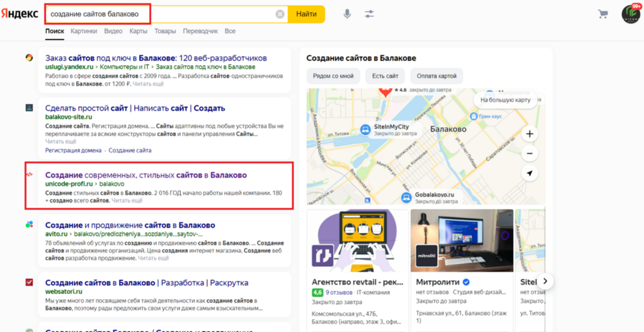Show next organization cards with arrow
Viewport: 644px width, 332px height.
click(545, 281)
